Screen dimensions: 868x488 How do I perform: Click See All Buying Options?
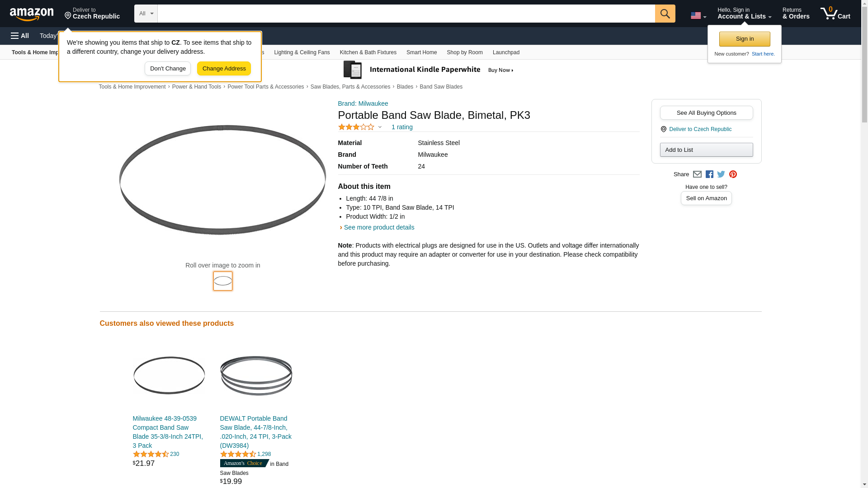click(x=706, y=113)
